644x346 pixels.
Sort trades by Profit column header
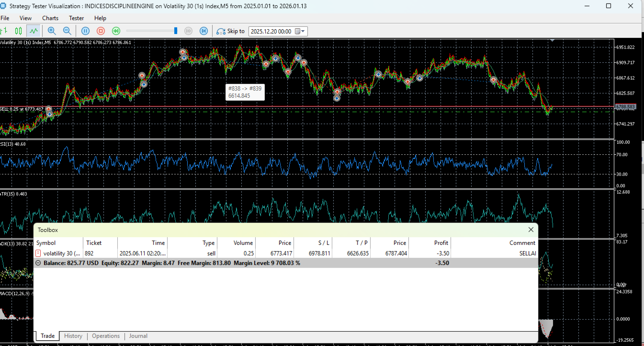tap(441, 243)
